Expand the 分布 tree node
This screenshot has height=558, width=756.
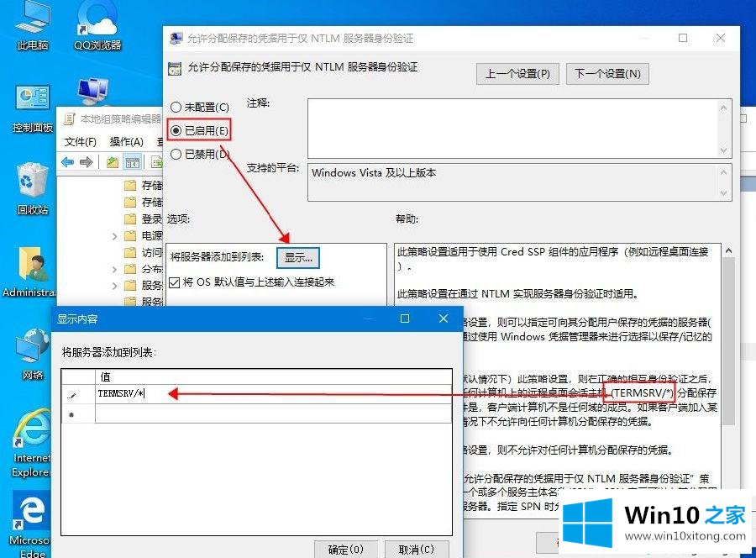pos(115,269)
